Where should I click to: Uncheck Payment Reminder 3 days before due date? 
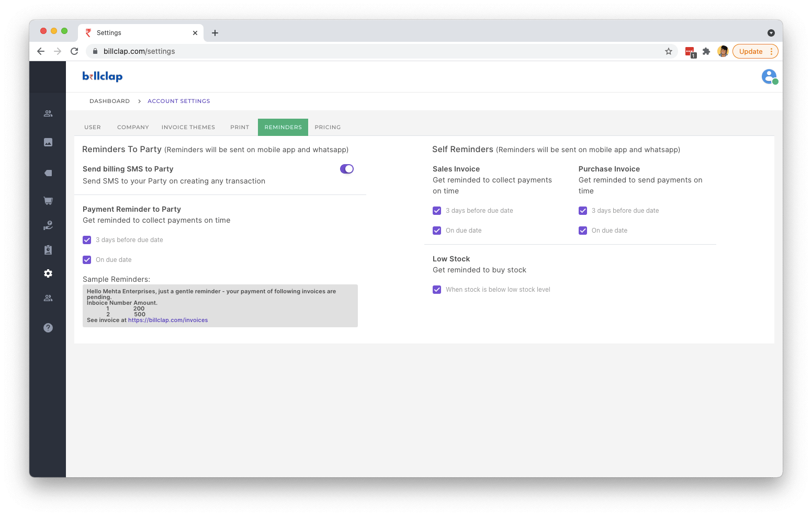coord(87,240)
